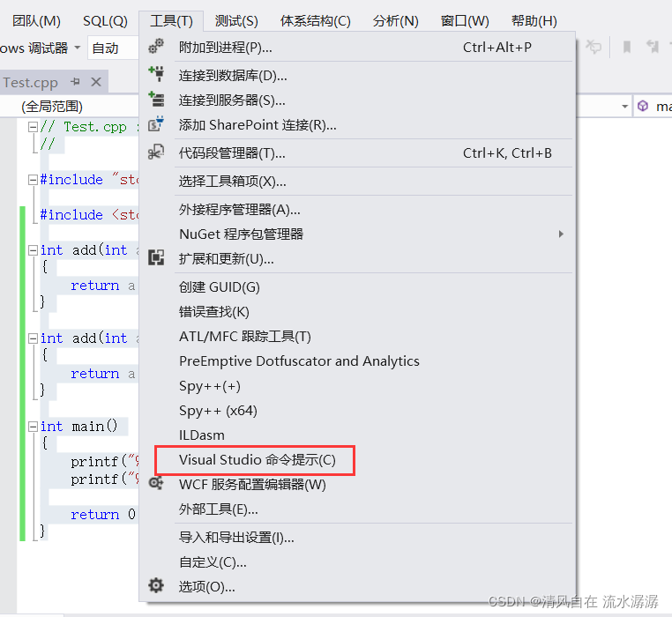The height and width of the screenshot is (617, 672).
Task: Click the Options (选项) gear icon
Action: (x=156, y=586)
